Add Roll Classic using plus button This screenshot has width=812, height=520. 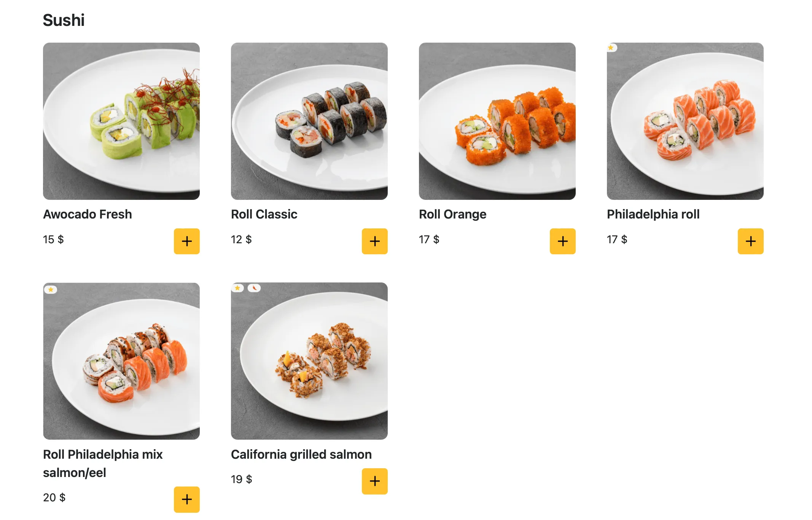[x=374, y=241]
